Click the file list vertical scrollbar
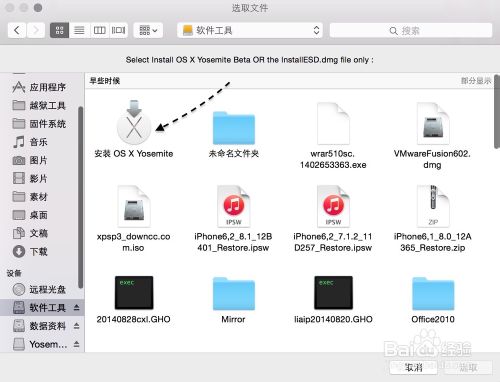The width and height of the screenshot is (500, 382). [497, 112]
